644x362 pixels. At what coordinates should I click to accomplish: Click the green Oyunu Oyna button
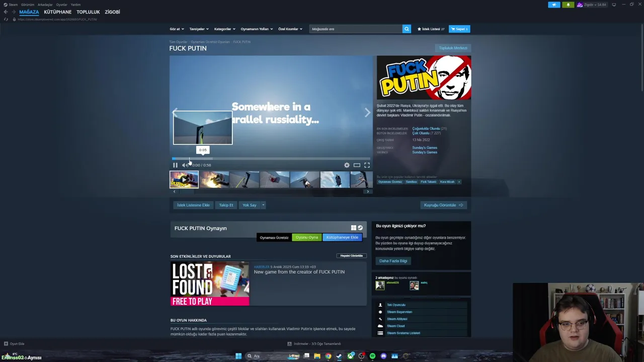coord(307,237)
